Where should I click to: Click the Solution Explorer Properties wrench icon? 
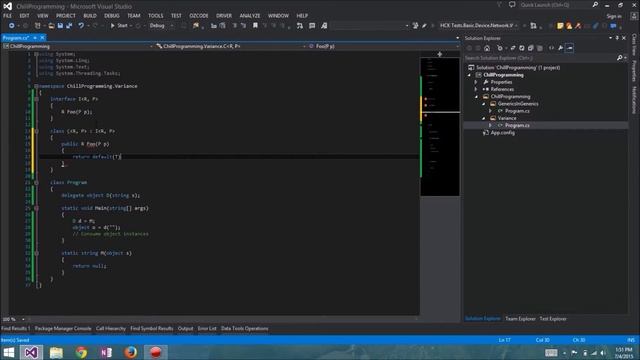click(560, 48)
